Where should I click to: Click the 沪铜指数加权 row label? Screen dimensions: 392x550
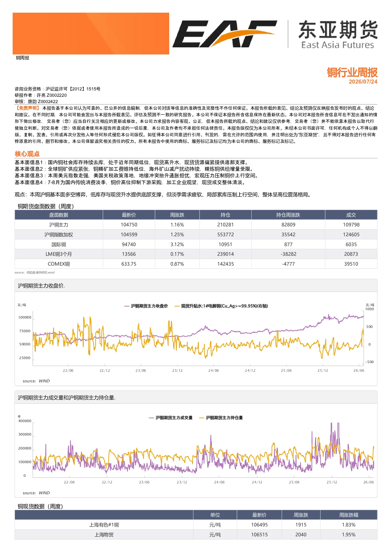[59, 234]
